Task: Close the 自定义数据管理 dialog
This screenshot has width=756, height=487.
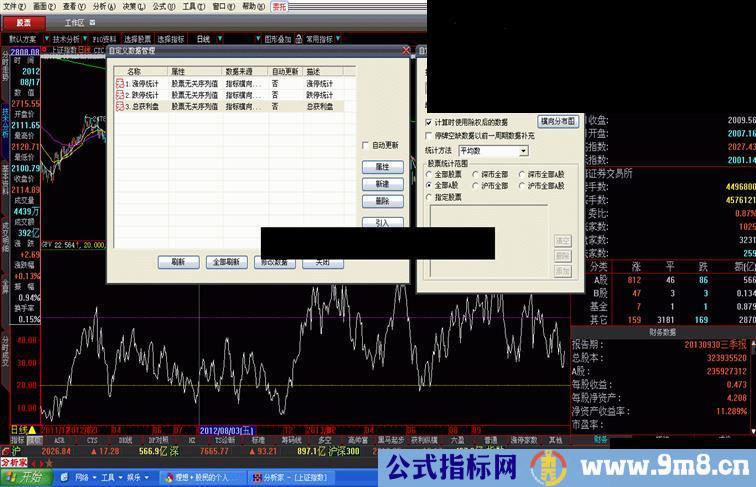Action: [x=405, y=49]
